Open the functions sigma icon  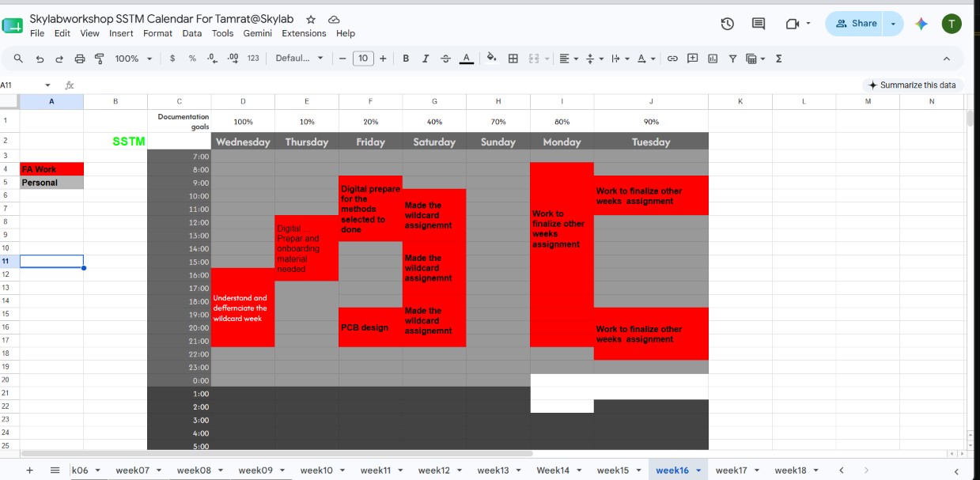tap(779, 59)
